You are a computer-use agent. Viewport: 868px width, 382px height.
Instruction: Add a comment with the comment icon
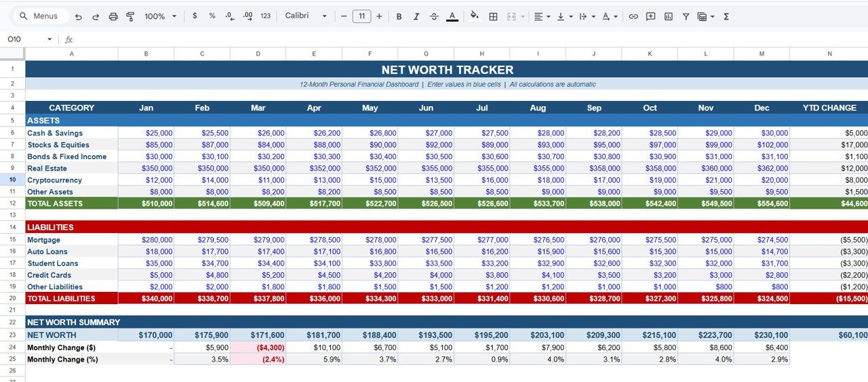coord(651,16)
